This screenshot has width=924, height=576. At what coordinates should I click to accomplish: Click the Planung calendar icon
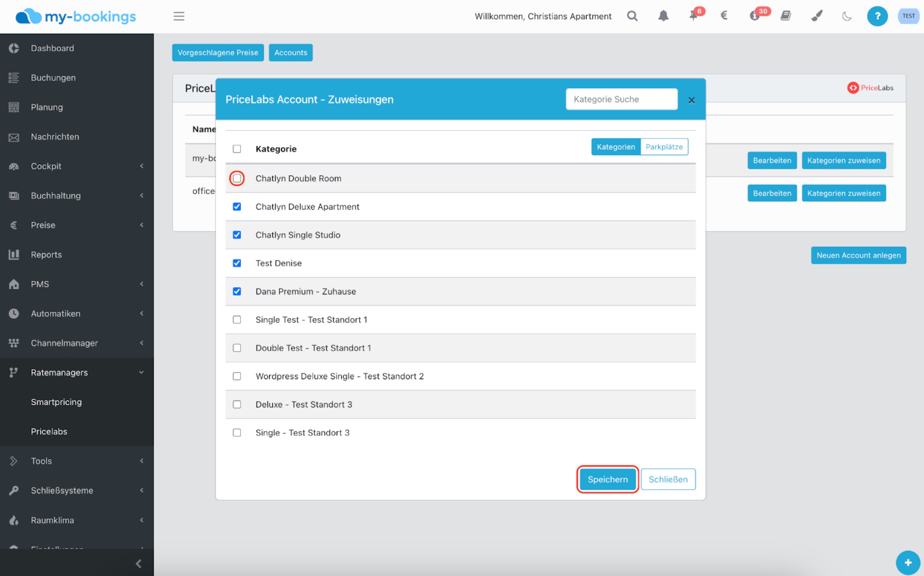[x=14, y=107]
